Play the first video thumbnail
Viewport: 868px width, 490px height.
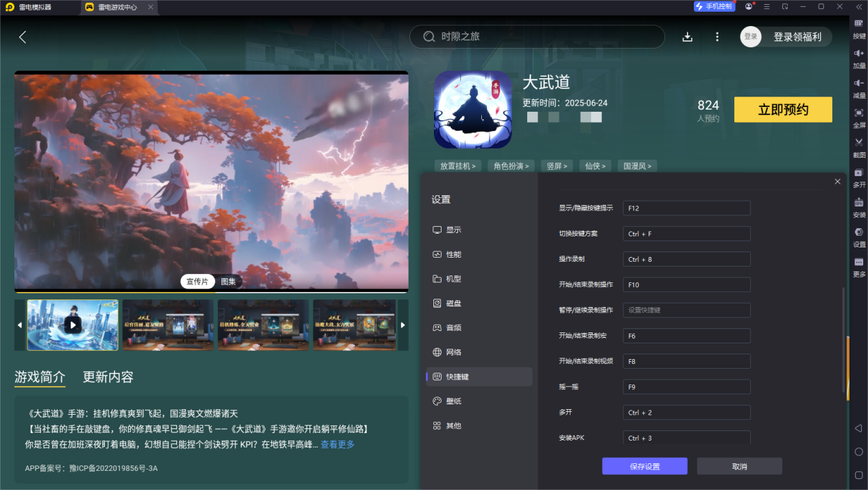(73, 325)
